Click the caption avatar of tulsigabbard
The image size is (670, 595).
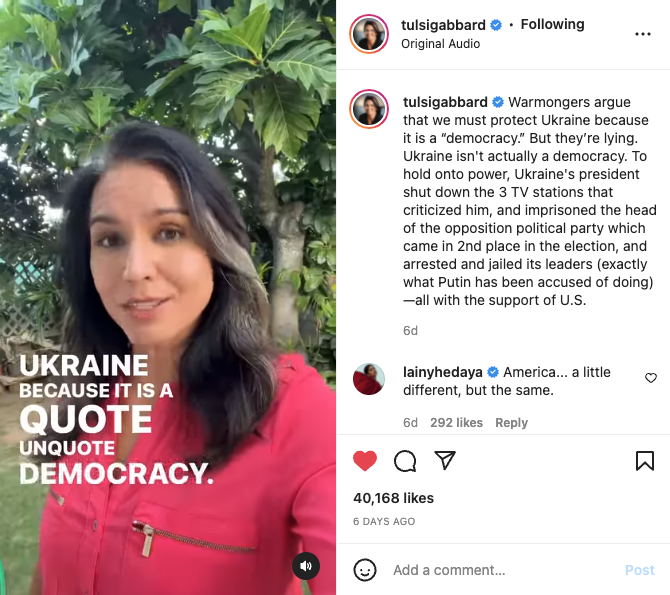369,109
